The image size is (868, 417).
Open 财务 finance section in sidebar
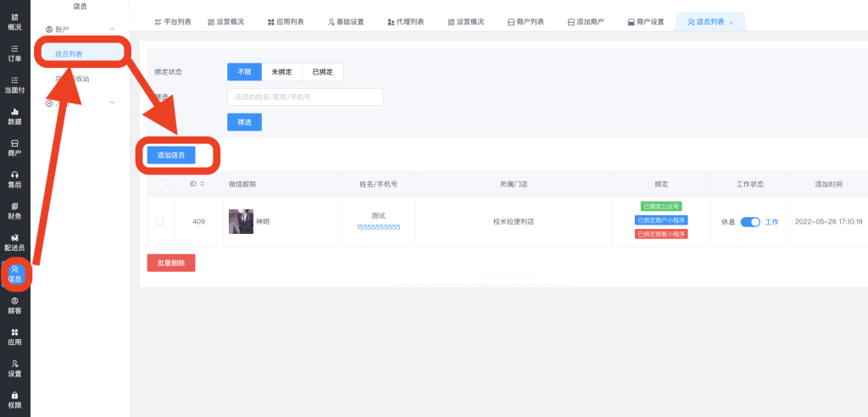[x=14, y=210]
